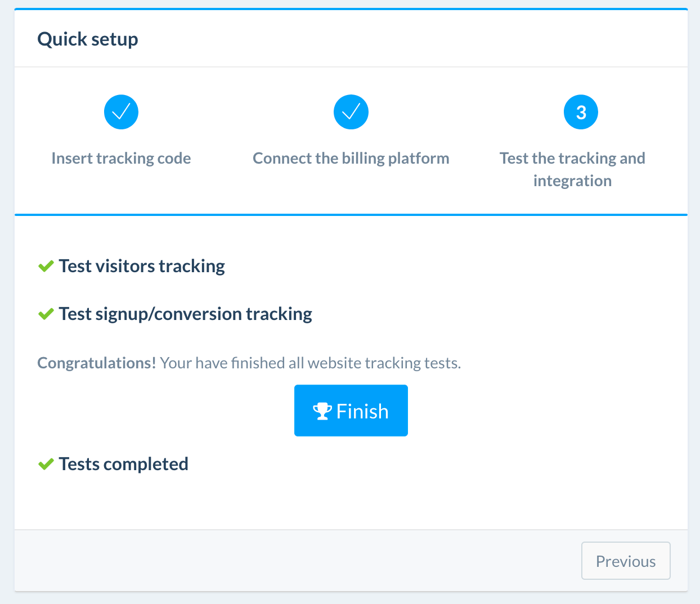Screen dimensions: 700x604
Task: Select the step 3 numbered circle
Action: [581, 112]
